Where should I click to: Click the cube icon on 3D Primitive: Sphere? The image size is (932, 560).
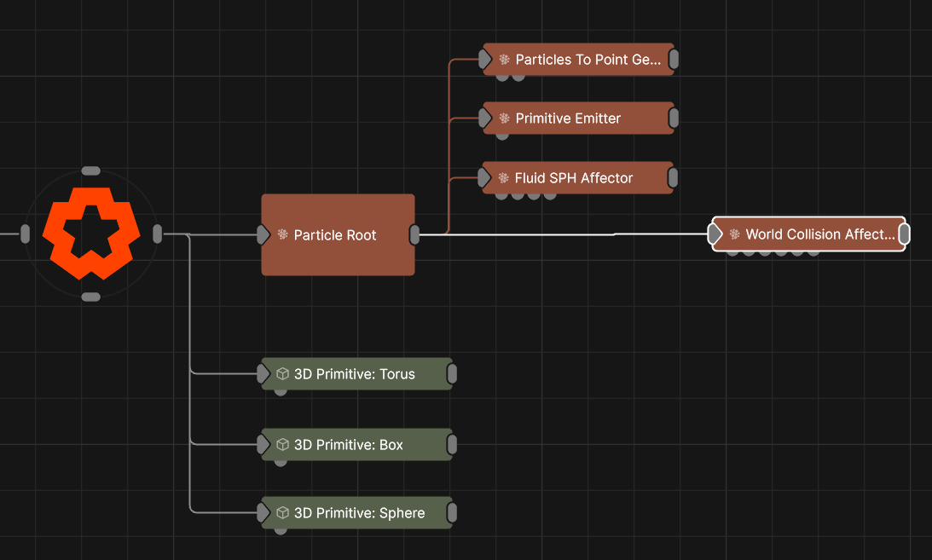pos(282,512)
